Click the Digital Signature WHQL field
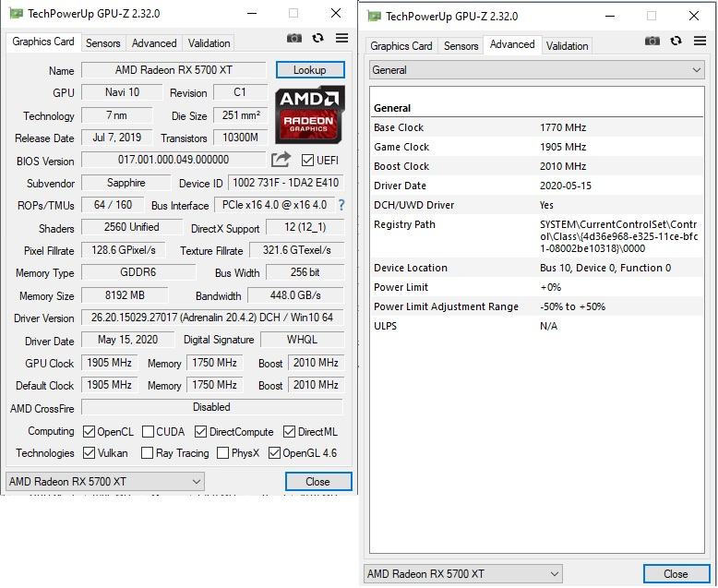 click(x=302, y=340)
